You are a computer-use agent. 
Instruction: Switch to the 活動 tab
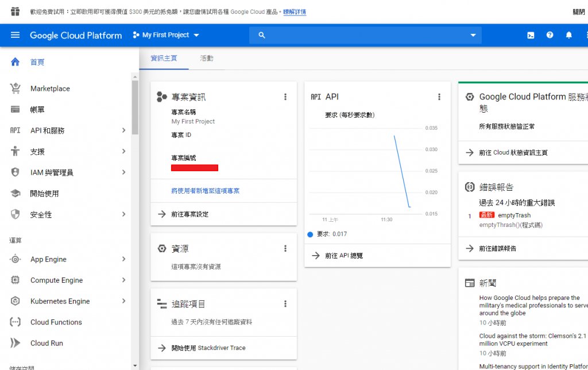[207, 59]
